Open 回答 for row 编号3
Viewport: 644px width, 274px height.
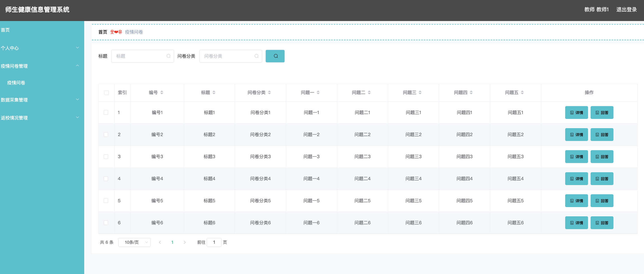tap(602, 157)
